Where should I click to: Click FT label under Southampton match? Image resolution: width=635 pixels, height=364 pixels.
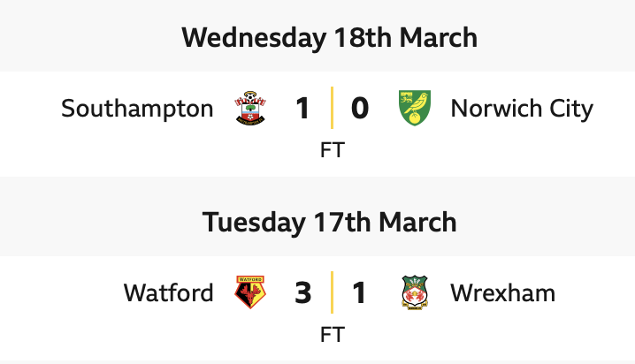point(332,150)
